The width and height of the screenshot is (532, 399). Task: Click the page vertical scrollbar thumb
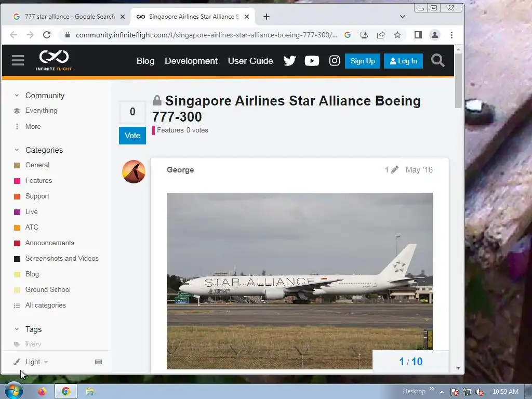coord(458,81)
